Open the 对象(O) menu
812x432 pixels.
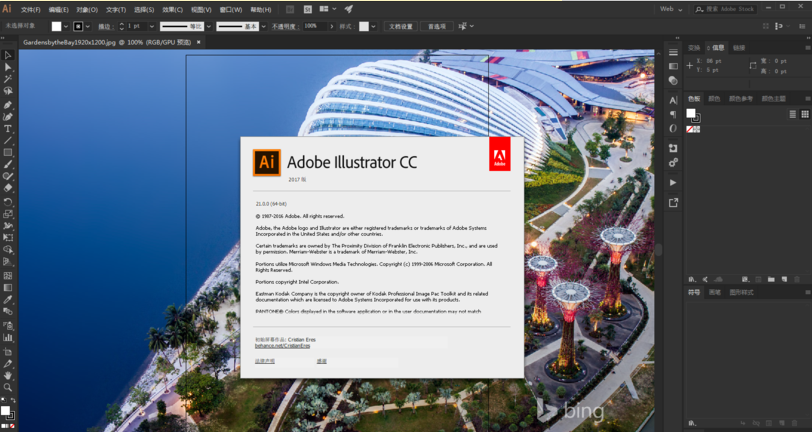(87, 10)
